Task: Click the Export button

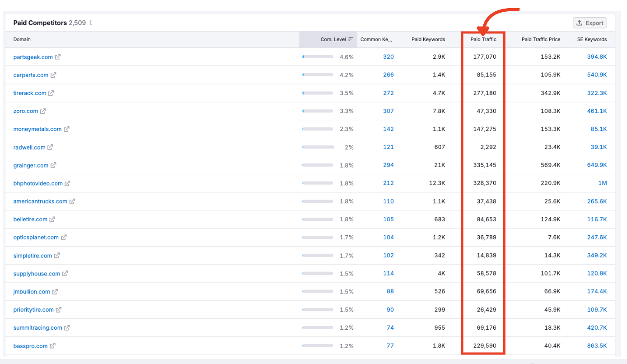Action: pyautogui.click(x=590, y=23)
